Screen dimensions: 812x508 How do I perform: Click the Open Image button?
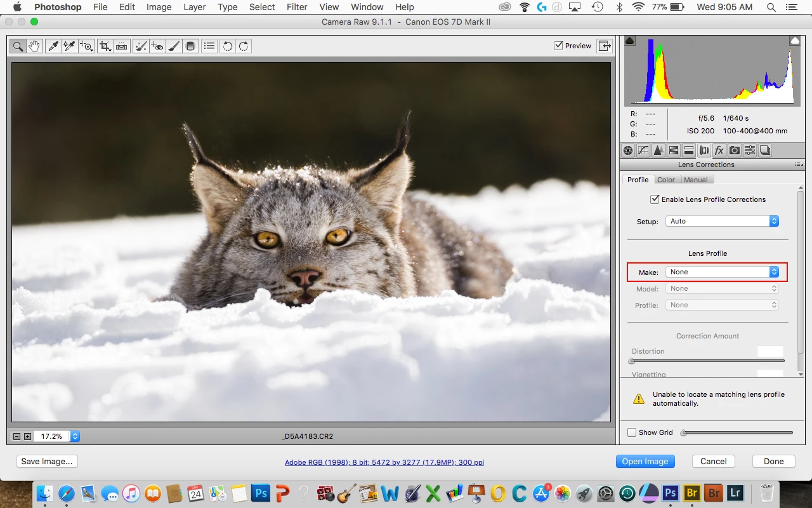coord(645,462)
